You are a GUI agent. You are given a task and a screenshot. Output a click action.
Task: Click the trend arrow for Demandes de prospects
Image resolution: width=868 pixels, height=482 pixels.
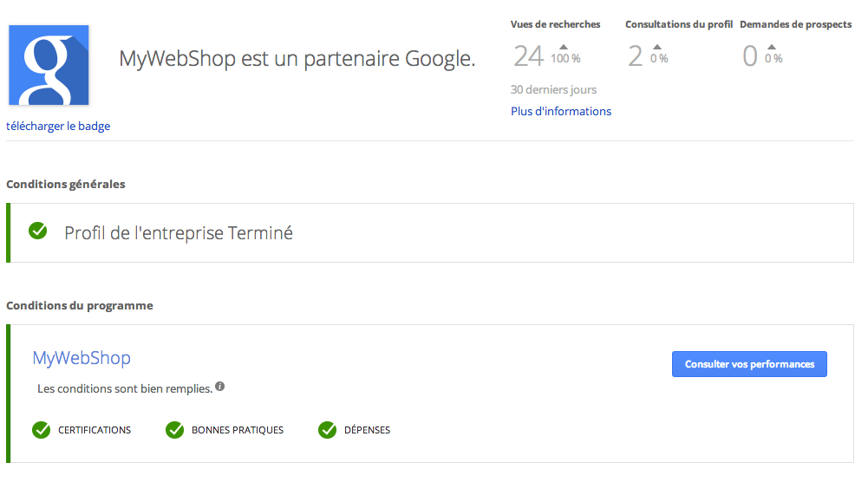tap(771, 47)
